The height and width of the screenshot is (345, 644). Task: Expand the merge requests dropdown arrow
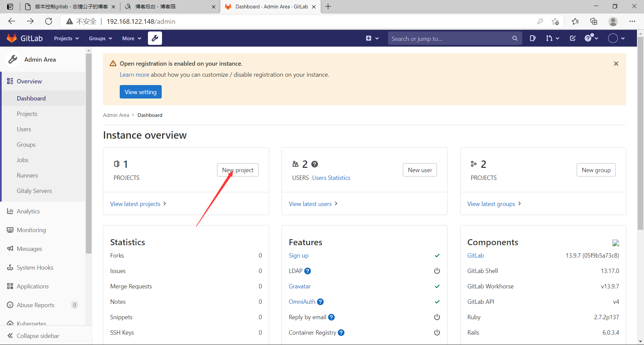point(557,39)
